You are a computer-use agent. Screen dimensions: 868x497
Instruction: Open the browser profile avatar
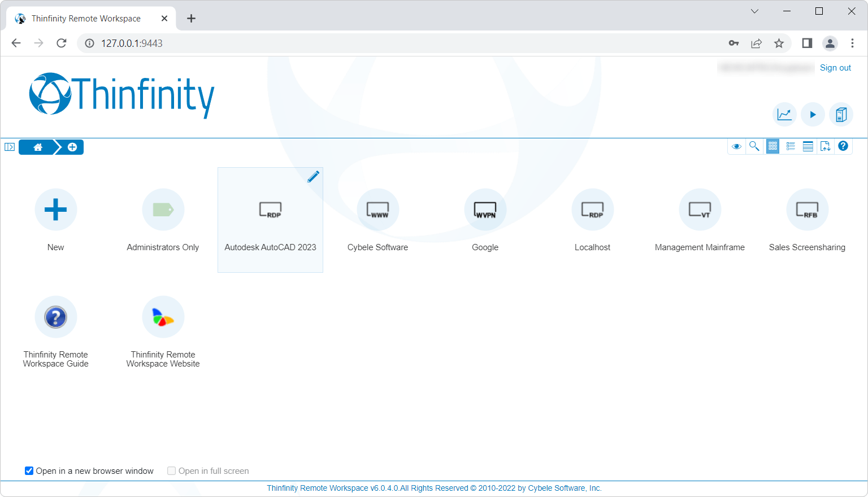pyautogui.click(x=830, y=43)
